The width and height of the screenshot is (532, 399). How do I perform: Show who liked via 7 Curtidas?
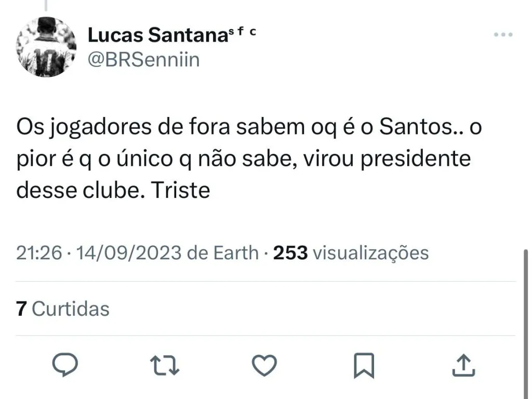(x=63, y=309)
